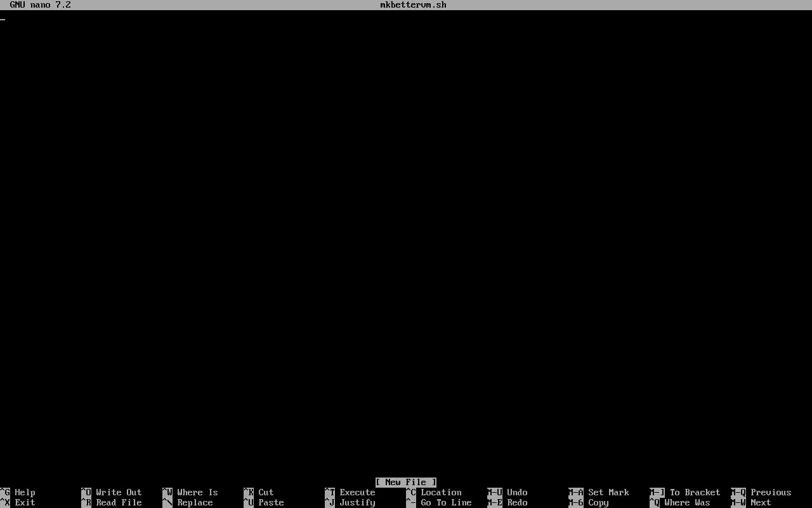Screen dimensions: 812x508
Task: Click the New File status message
Action: [406, 482]
